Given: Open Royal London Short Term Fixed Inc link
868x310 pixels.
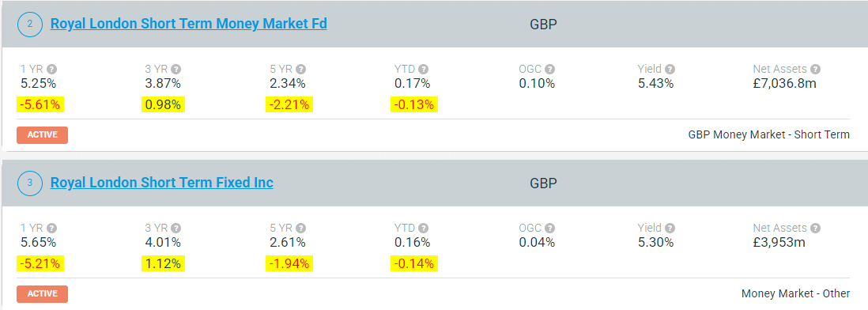Looking at the screenshot, I should (161, 183).
